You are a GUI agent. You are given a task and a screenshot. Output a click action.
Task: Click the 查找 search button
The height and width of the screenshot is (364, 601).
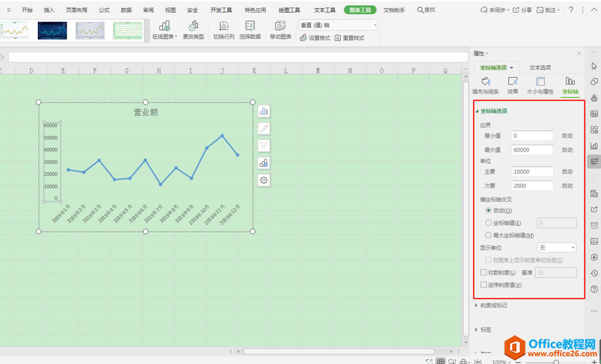(x=426, y=10)
